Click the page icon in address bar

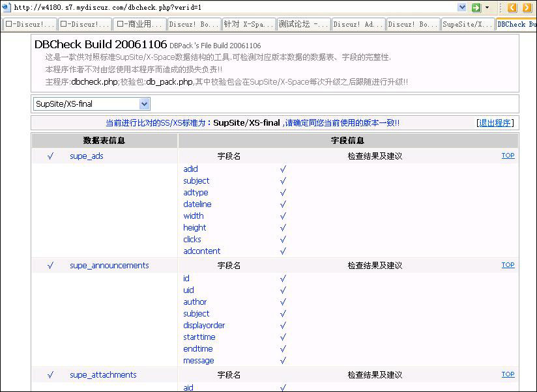(x=6, y=7)
